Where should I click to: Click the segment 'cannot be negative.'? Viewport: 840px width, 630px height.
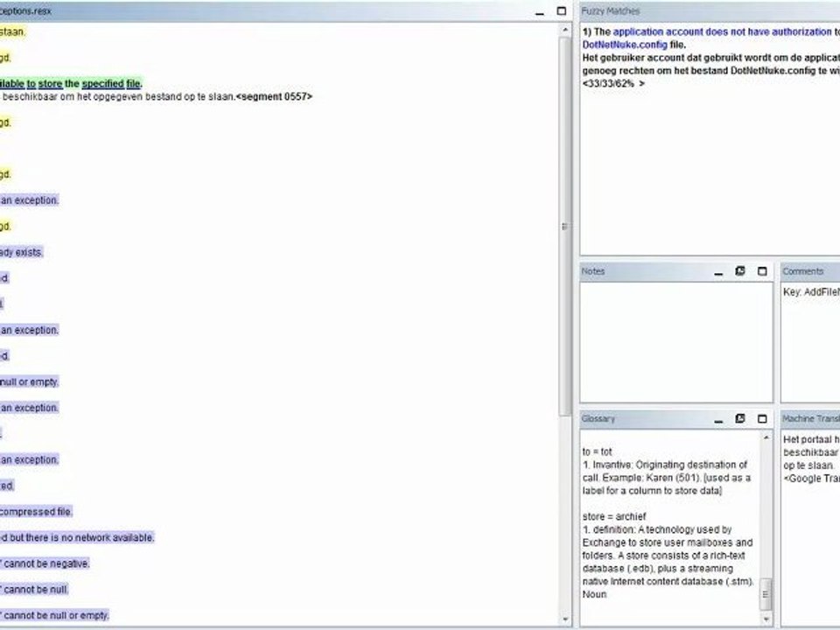point(45,563)
